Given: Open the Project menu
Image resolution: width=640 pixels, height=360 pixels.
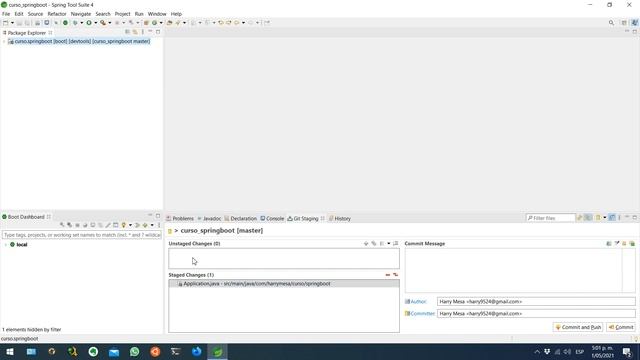Looking at the screenshot, I should 122,14.
